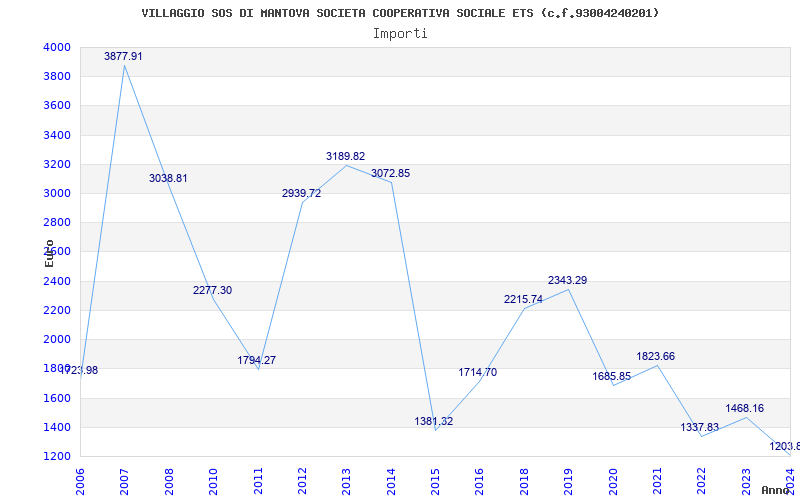The width and height of the screenshot is (800, 500).
Task: Click the 2019 x-axis year label
Action: click(568, 481)
